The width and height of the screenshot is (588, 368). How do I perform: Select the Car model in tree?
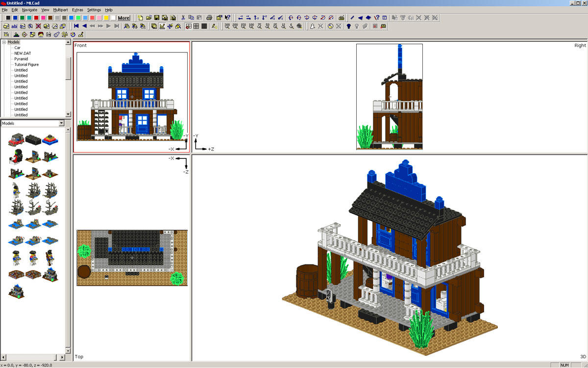[x=17, y=48]
